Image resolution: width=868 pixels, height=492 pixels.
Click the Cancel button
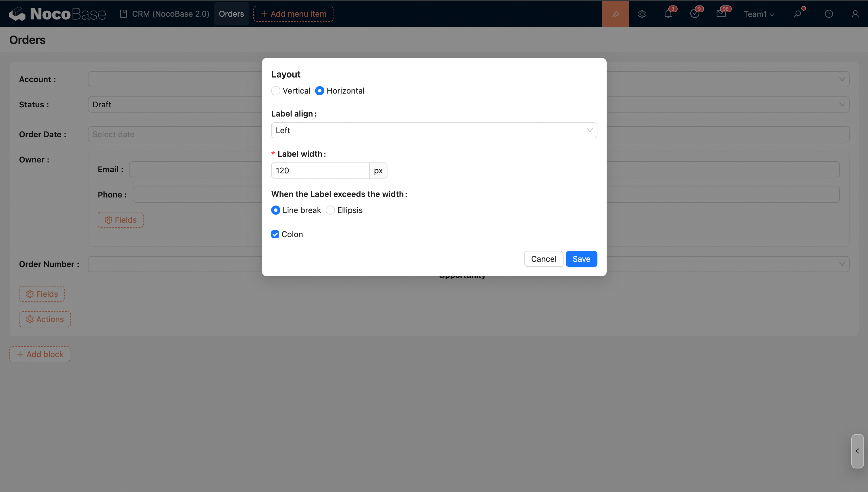(x=543, y=259)
